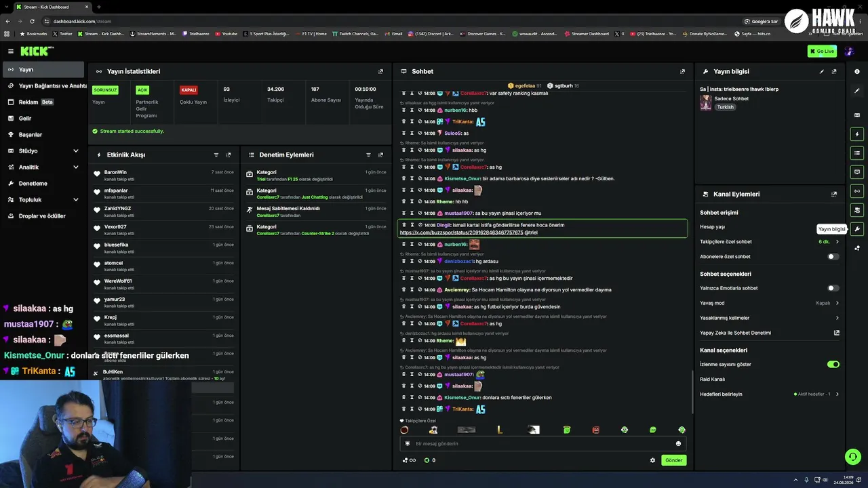
Task: Filter the Etkinlik Akışı feed
Action: click(x=216, y=155)
